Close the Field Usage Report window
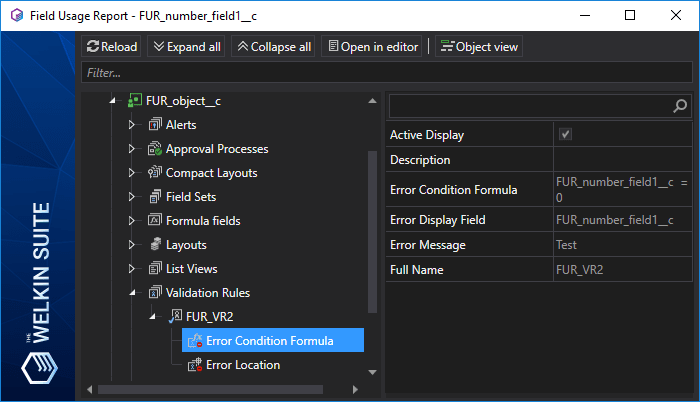Image resolution: width=700 pixels, height=402 pixels. click(x=676, y=15)
